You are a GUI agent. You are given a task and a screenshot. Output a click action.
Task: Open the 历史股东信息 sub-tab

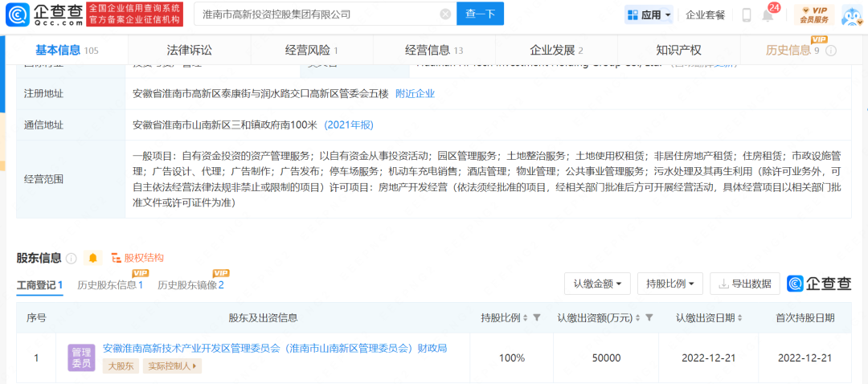109,284
